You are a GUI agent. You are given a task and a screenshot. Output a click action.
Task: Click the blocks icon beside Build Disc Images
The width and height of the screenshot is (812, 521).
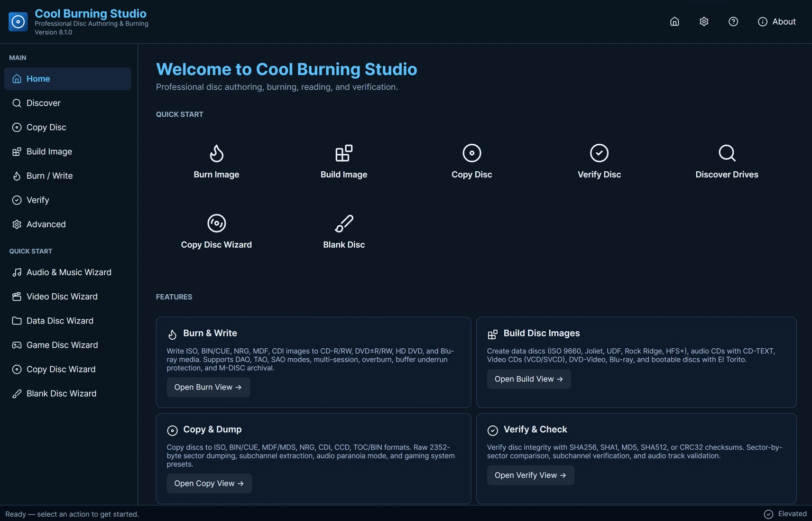pyautogui.click(x=493, y=334)
